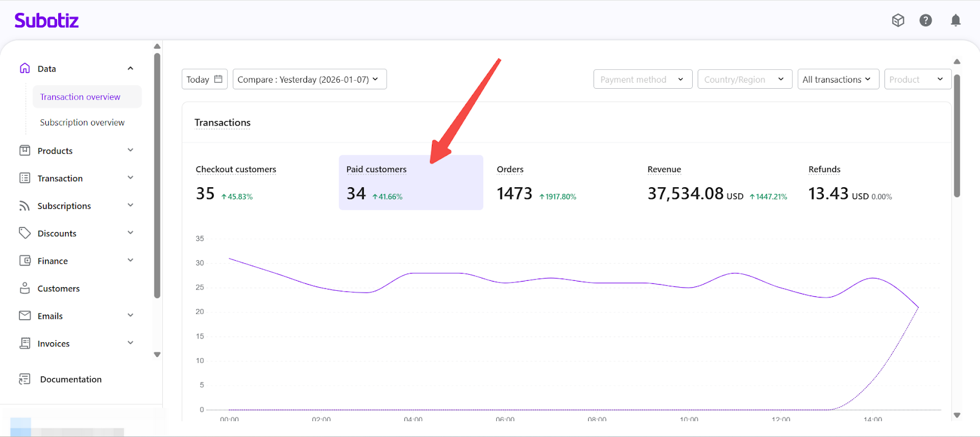Expand the All transactions dropdown
The height and width of the screenshot is (437, 980).
[837, 80]
